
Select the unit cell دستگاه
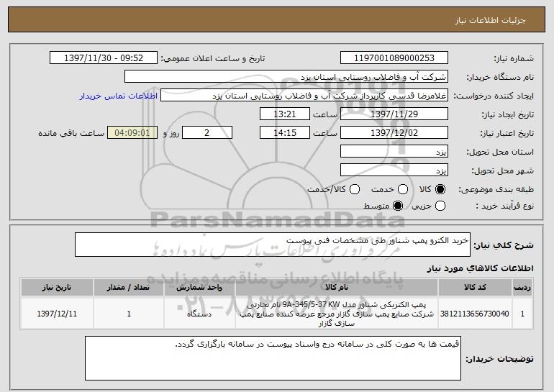pos(199,314)
